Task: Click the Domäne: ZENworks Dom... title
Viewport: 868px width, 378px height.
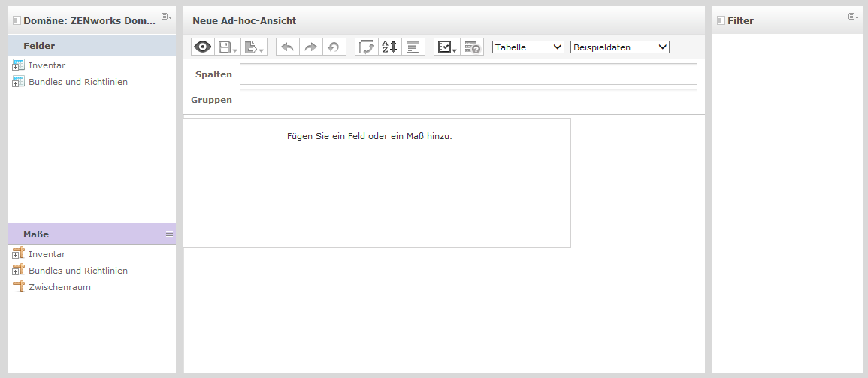Action: pos(89,21)
